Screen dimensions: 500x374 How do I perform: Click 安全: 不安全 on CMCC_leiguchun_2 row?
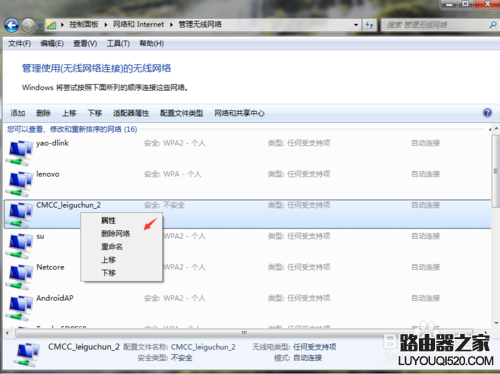(x=164, y=205)
